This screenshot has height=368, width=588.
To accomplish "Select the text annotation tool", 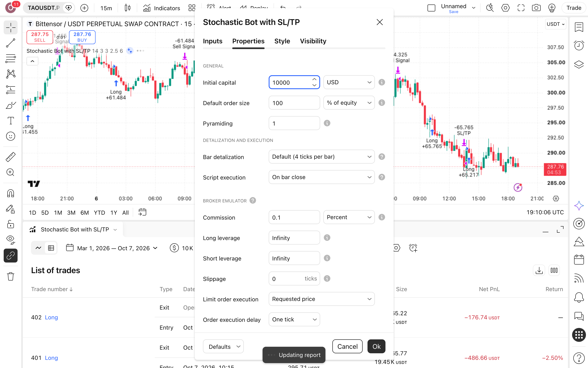I will point(10,120).
